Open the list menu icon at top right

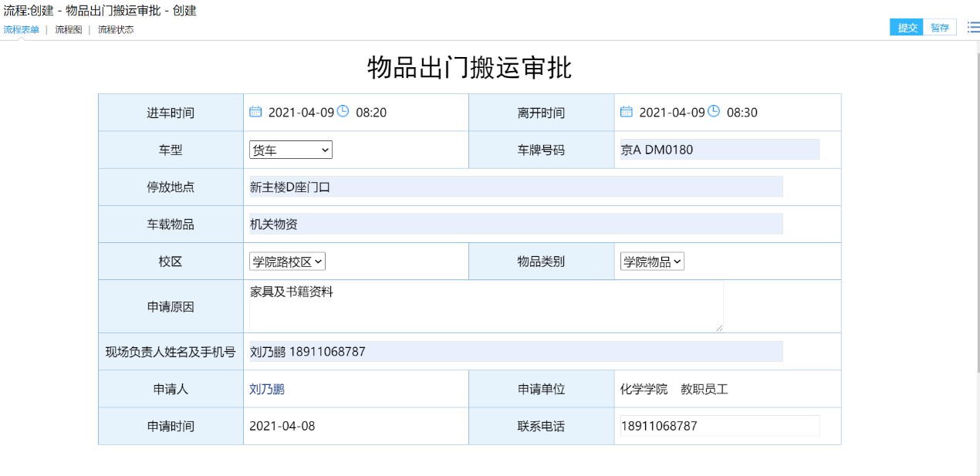click(x=973, y=28)
